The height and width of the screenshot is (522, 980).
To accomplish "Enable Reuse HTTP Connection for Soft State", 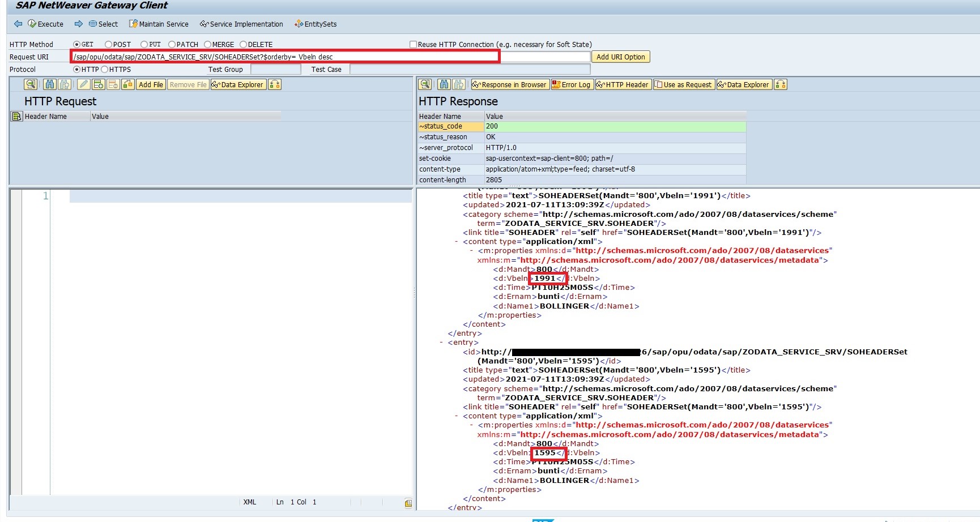I will tap(413, 44).
